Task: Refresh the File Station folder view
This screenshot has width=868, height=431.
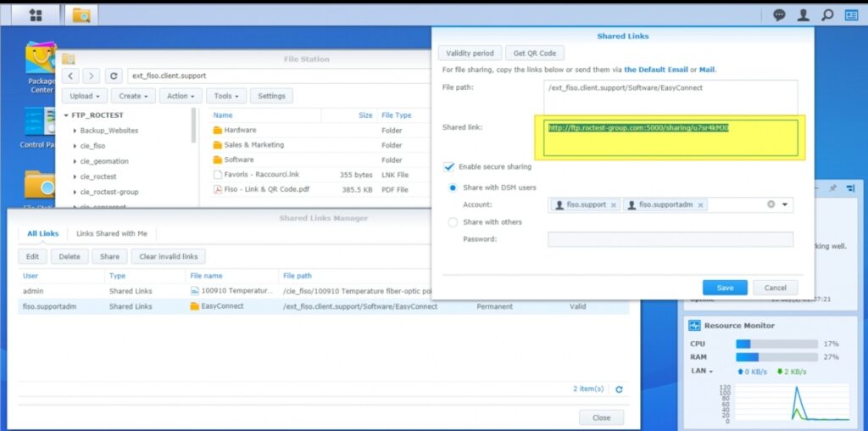Action: click(x=114, y=76)
